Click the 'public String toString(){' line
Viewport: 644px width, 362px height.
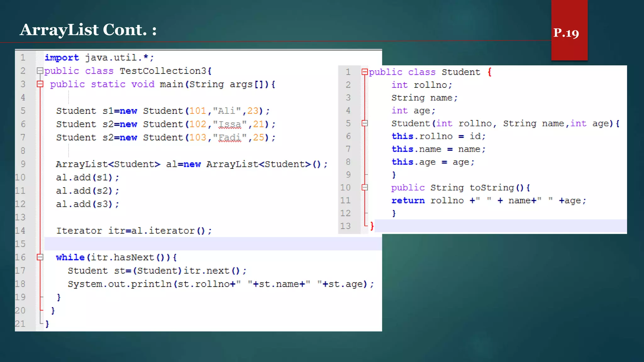tap(461, 188)
